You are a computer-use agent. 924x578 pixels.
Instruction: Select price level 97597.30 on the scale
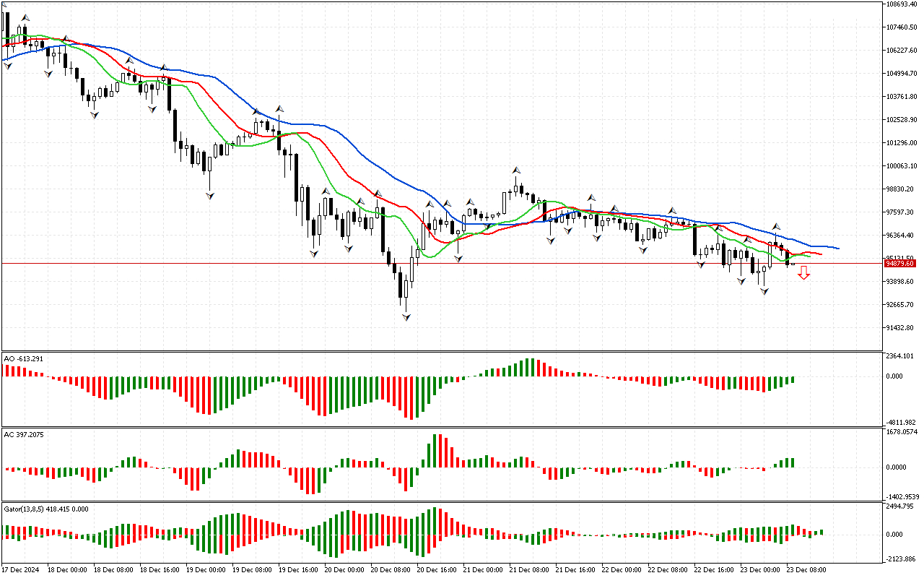901,212
